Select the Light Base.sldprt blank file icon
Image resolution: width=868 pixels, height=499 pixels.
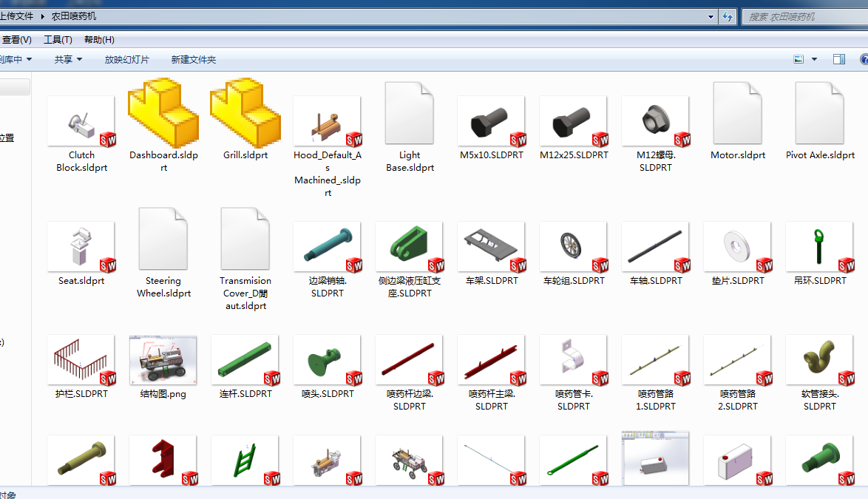click(x=410, y=113)
